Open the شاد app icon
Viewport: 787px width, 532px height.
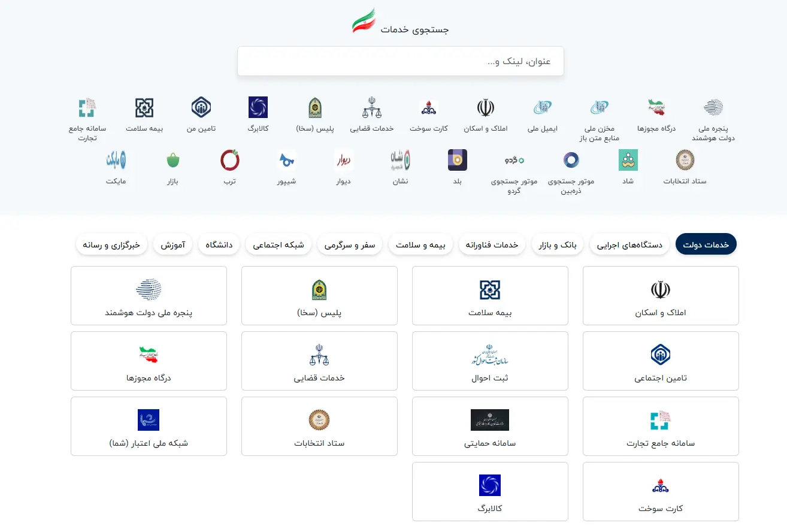628,161
